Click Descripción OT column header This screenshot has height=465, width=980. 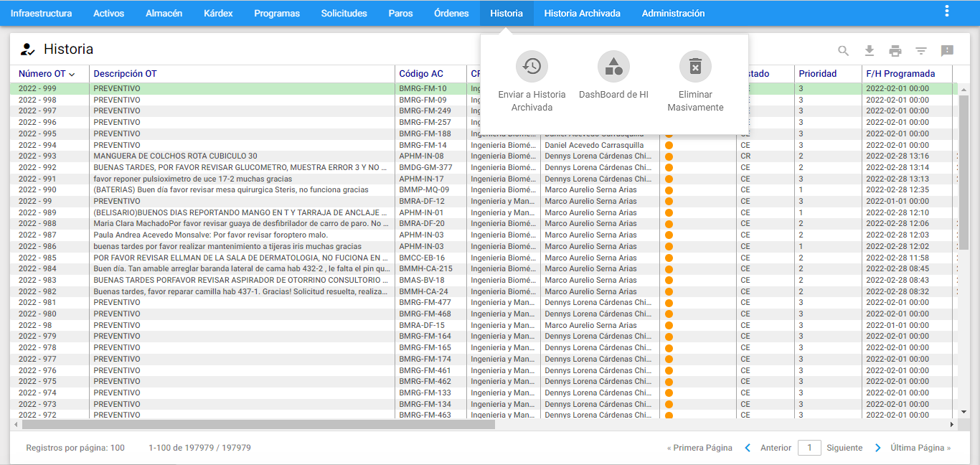coord(125,74)
